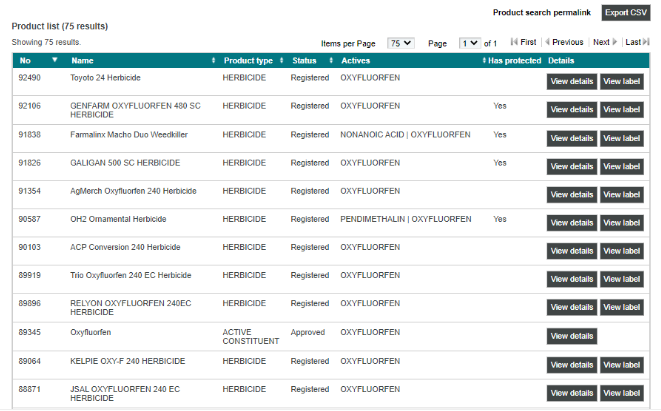Click product number 89919
661x411 pixels.
pos(30,275)
